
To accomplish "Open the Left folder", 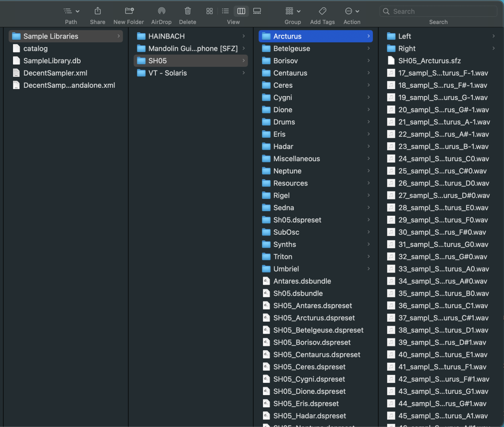I will [x=441, y=36].
